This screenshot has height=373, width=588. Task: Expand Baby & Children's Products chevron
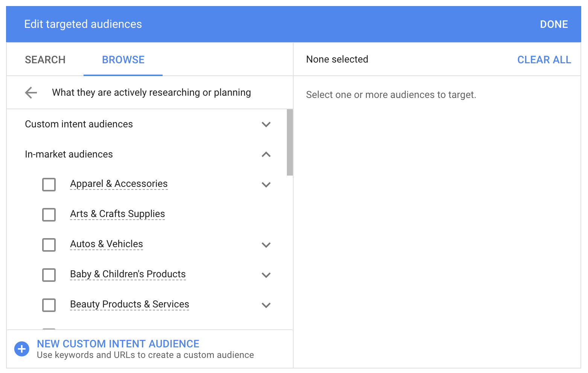(x=266, y=275)
